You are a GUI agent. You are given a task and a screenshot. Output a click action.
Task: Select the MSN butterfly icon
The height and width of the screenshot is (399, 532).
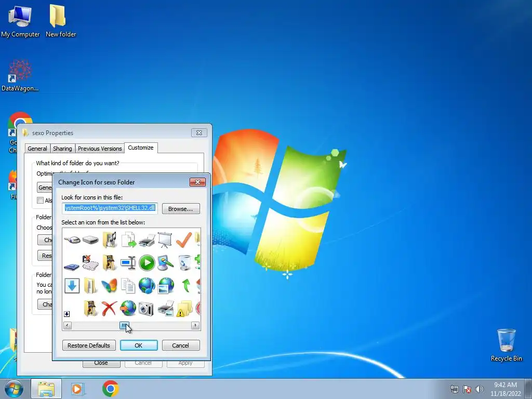(x=109, y=286)
